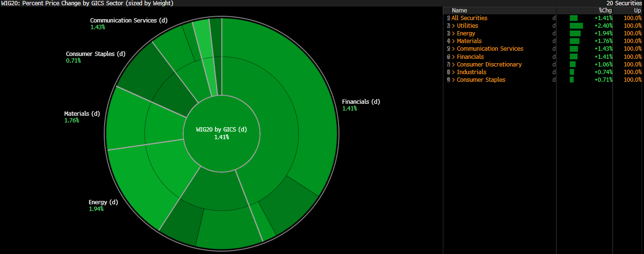Click the chart title WIG20 Percent Price Change
The width and height of the screenshot is (644, 254).
point(87,3)
